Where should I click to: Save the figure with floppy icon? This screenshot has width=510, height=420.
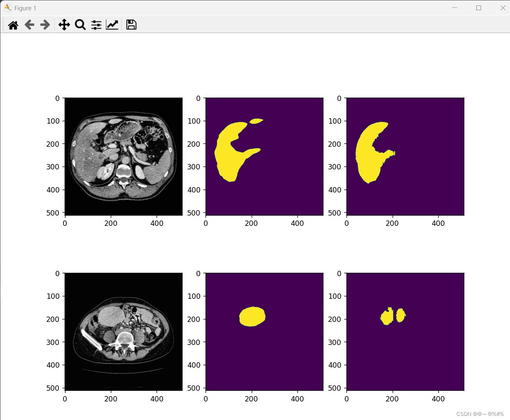click(131, 25)
